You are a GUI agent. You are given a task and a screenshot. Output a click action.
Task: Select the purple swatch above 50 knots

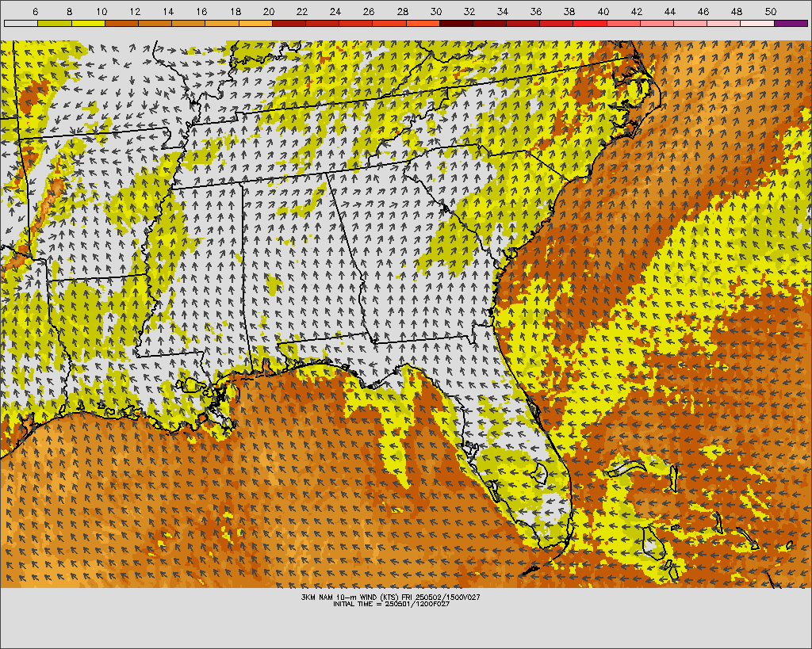tap(791, 23)
